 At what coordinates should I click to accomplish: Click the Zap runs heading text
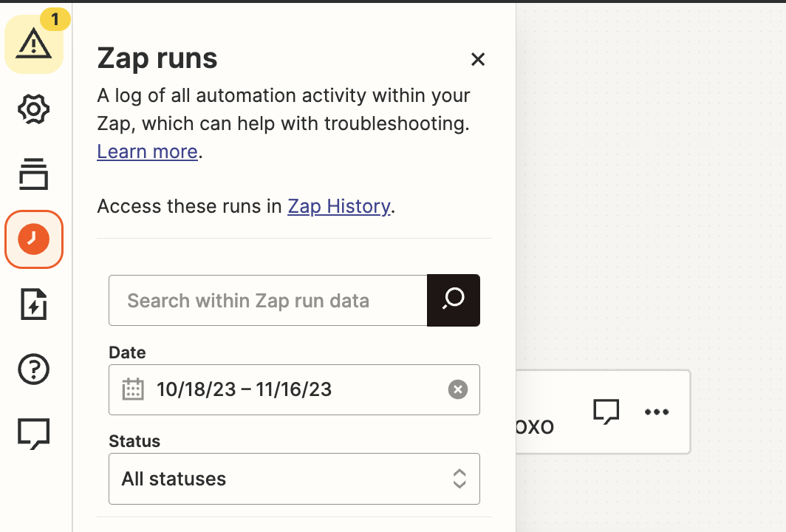(x=157, y=58)
